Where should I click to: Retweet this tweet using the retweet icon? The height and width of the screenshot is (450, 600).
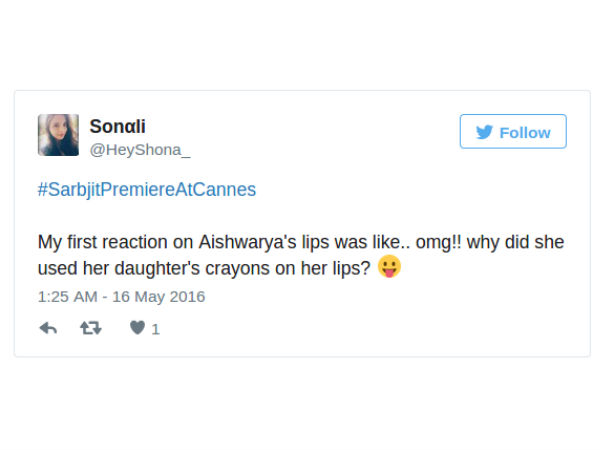click(x=91, y=328)
